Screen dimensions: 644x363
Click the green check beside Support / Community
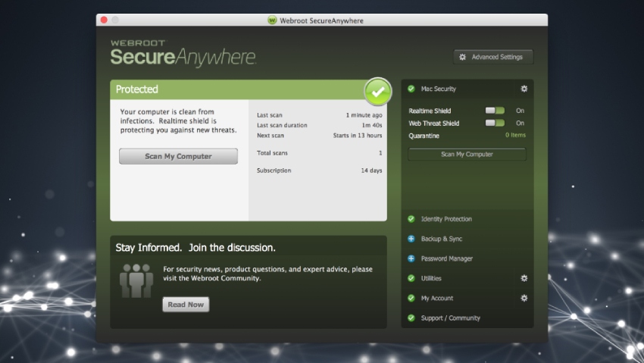click(411, 318)
